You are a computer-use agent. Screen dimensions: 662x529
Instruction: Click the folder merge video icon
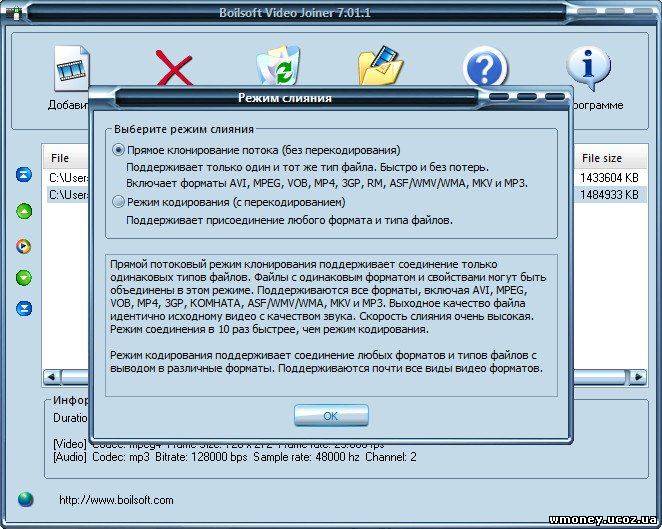pos(380,65)
